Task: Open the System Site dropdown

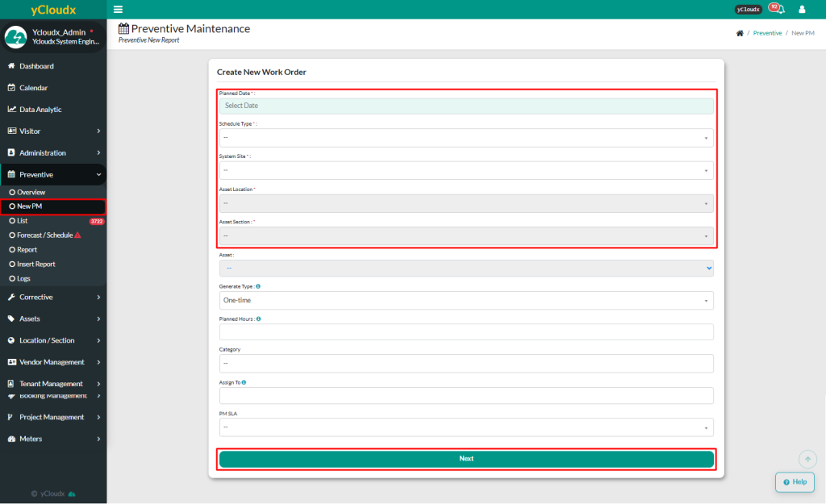Action: 466,170
